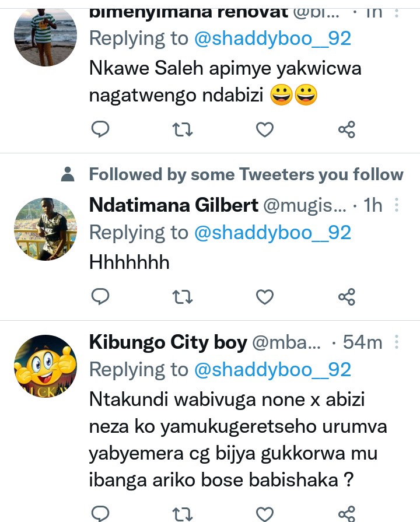The width and height of the screenshot is (420, 522).
Task: Share Ndatimana Gilbert's tweet
Action: point(346,297)
